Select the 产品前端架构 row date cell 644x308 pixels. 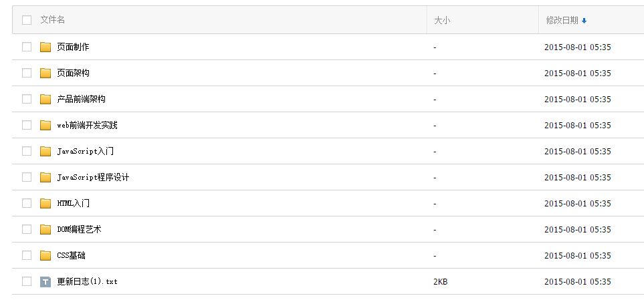578,100
